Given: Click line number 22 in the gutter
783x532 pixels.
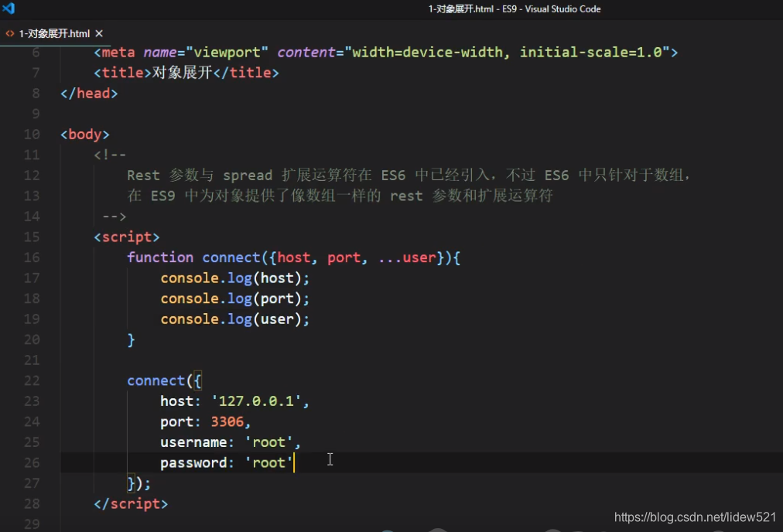Looking at the screenshot, I should pos(32,380).
